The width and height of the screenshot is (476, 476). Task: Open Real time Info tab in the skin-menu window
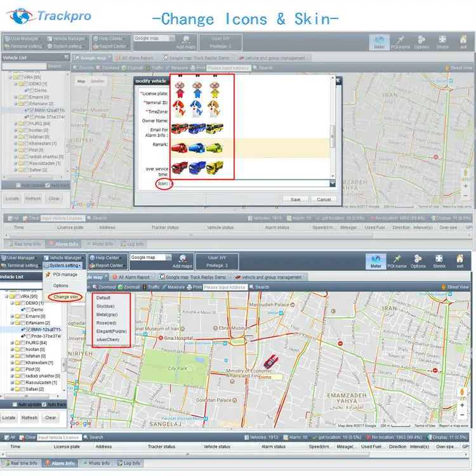(x=21, y=463)
